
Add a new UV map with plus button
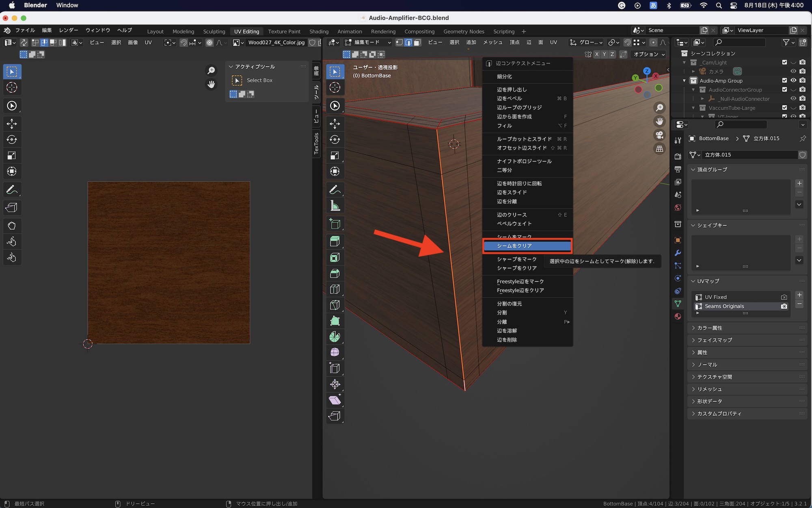(799, 295)
